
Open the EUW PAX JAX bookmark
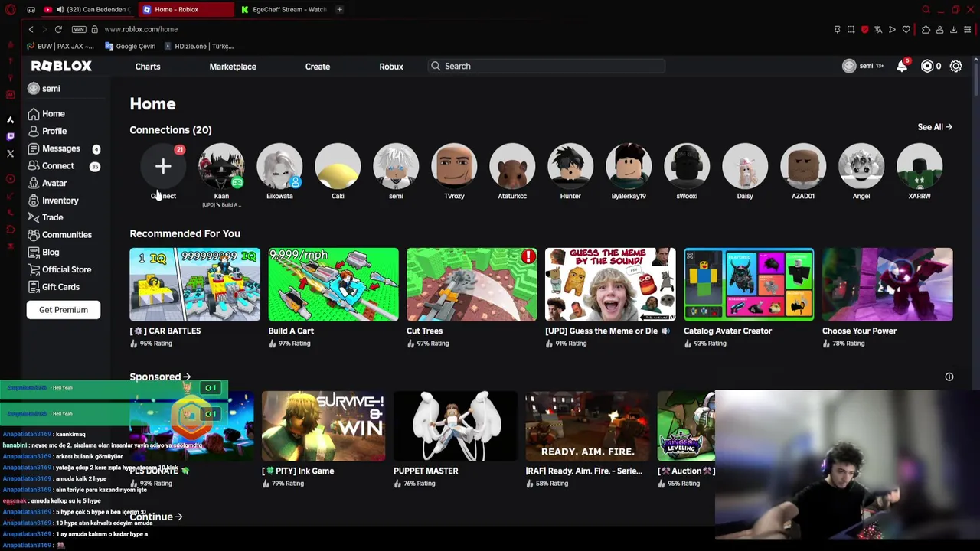(x=60, y=46)
